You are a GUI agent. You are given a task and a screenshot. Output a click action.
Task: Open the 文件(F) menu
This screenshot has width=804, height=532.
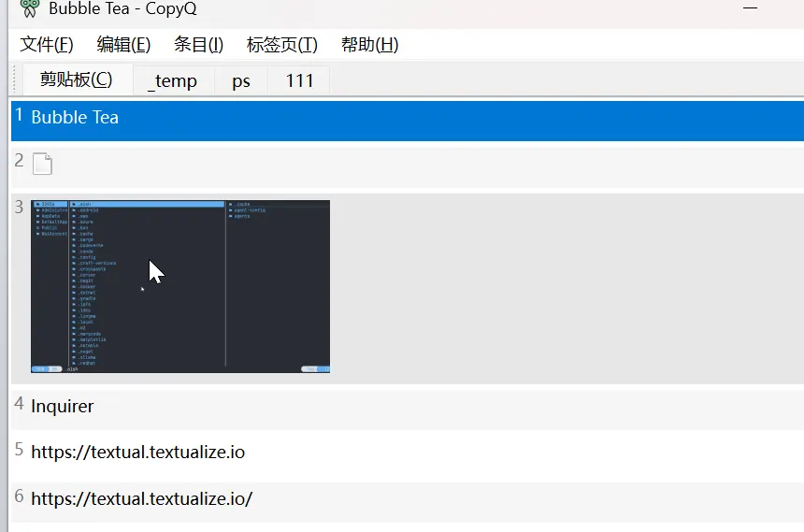click(47, 44)
